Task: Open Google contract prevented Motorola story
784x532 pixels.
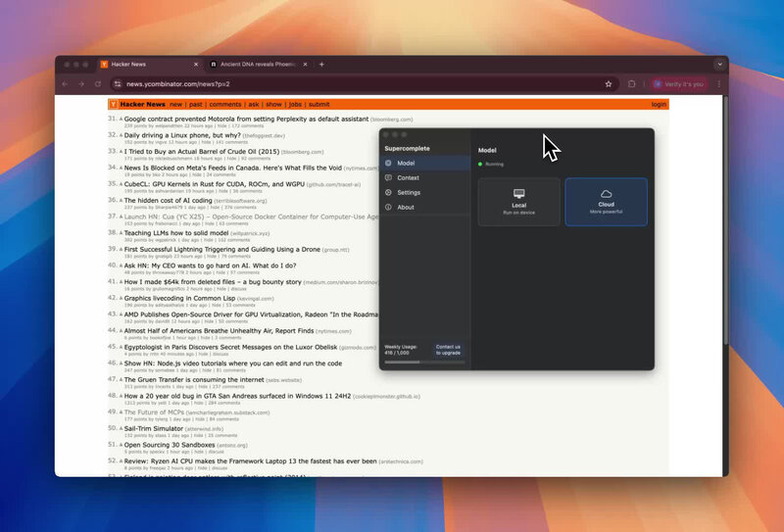Action: 246,119
